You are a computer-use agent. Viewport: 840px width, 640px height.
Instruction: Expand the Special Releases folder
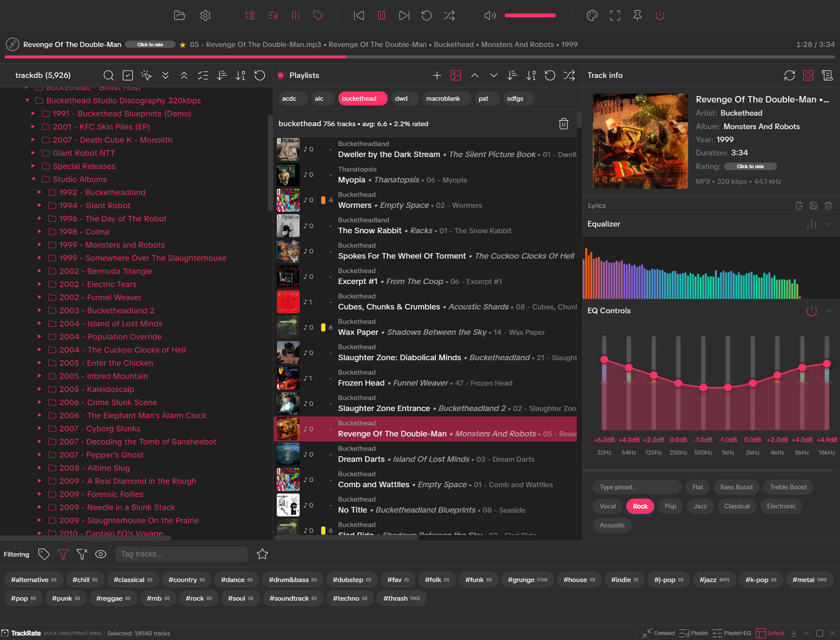click(33, 166)
